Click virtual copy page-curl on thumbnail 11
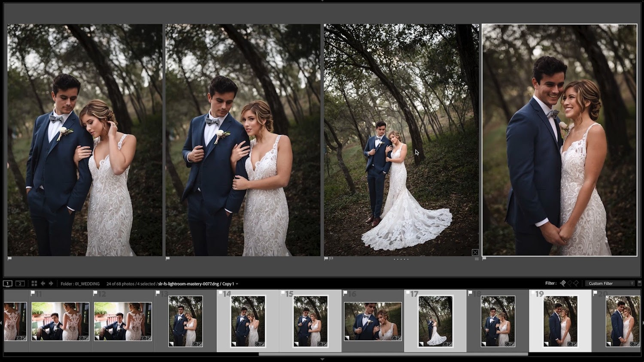The width and height of the screenshot is (644, 362). tap(34, 338)
